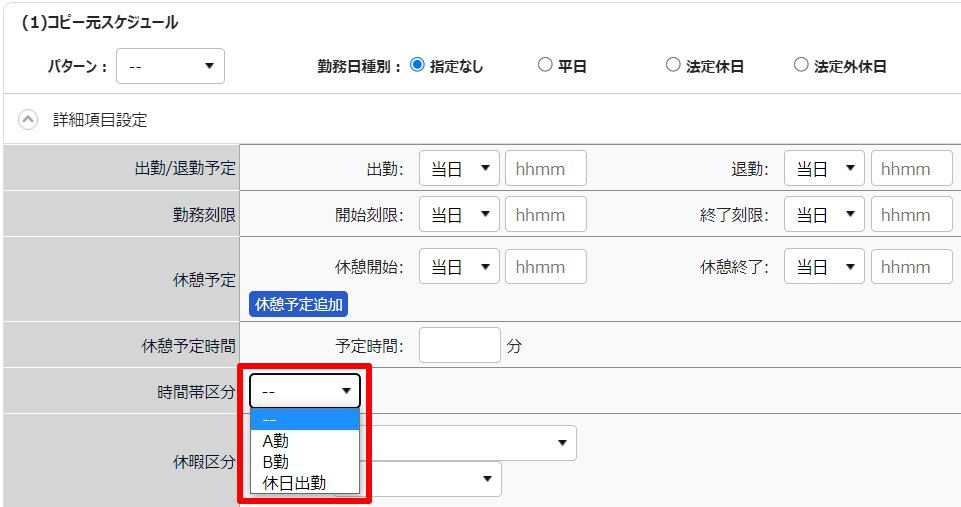
Task: Open the 開始刻限 day dropdown
Action: pos(459,214)
